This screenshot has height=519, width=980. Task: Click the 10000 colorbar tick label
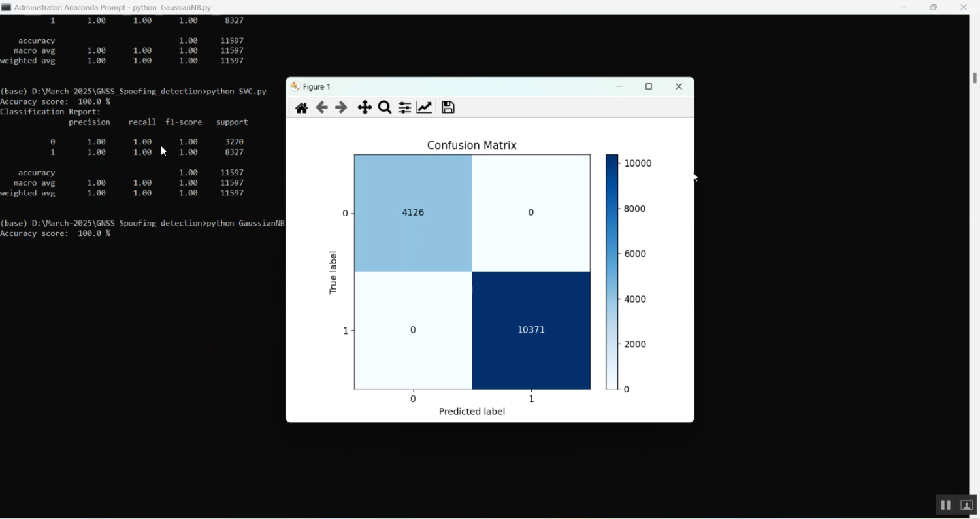[638, 163]
